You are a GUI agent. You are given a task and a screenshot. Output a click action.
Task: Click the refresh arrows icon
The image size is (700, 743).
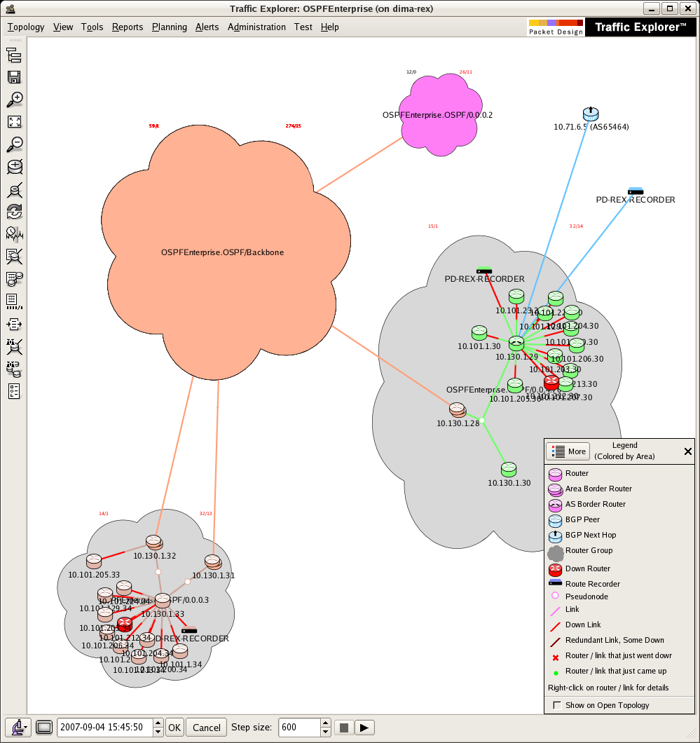point(14,211)
